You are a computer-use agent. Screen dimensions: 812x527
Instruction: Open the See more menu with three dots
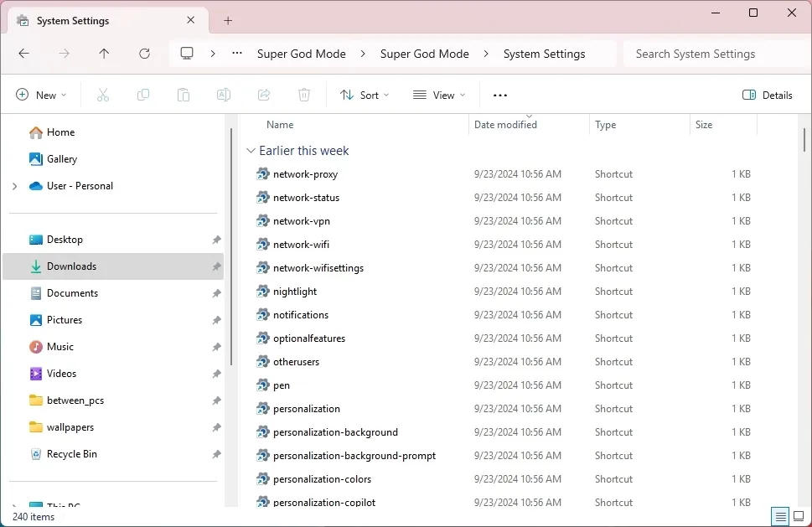[x=499, y=95]
